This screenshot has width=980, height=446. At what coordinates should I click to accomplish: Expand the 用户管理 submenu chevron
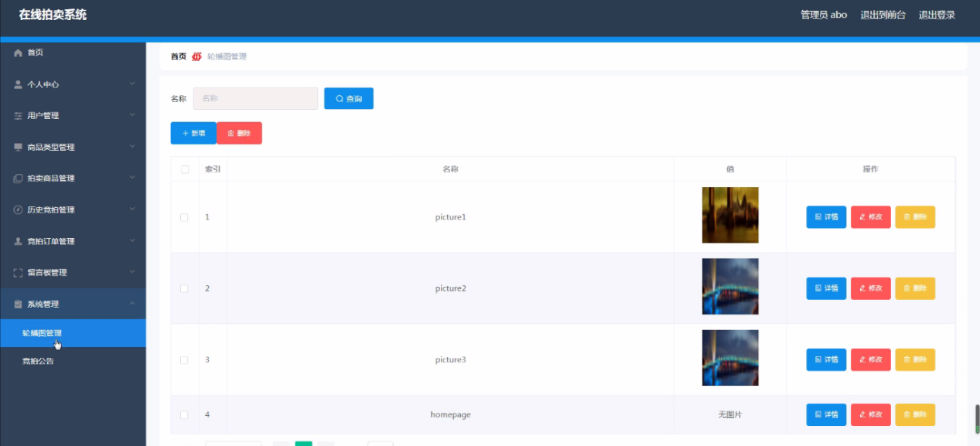(132, 115)
